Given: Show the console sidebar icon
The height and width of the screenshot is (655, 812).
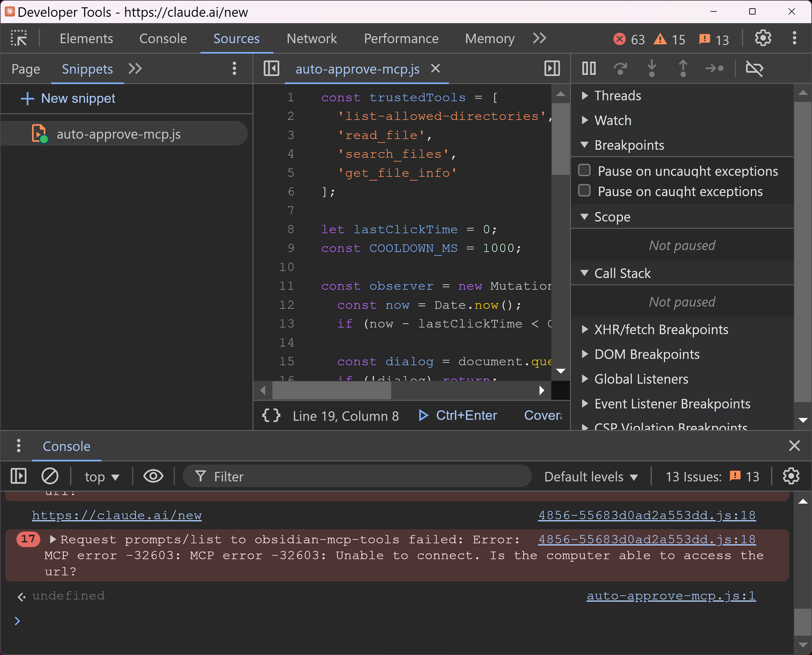Looking at the screenshot, I should [x=19, y=476].
